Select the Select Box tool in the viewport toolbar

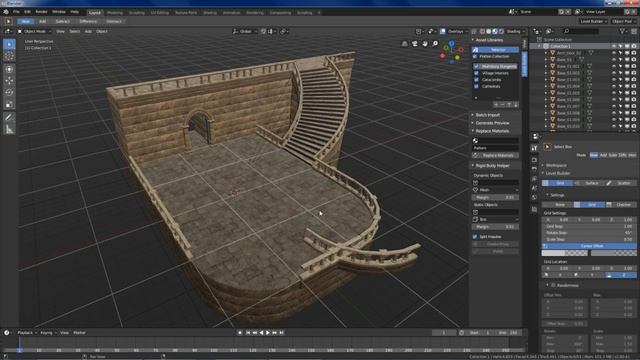[9, 44]
